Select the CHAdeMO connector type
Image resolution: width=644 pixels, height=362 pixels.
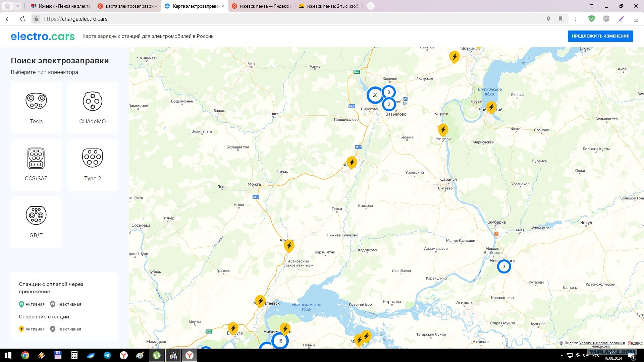[93, 108]
